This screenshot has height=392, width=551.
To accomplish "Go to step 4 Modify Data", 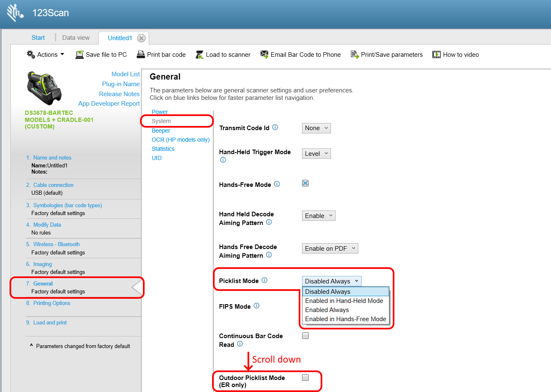I will click(x=47, y=225).
